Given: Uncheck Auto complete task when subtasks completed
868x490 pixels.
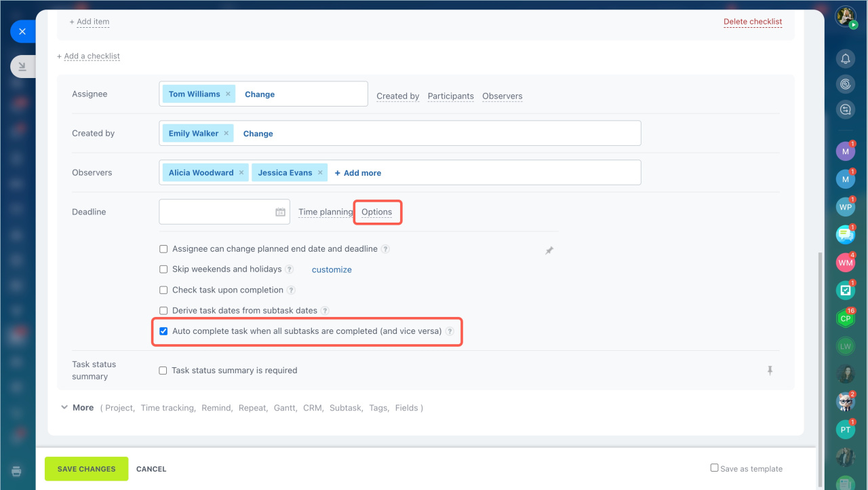Looking at the screenshot, I should (163, 331).
